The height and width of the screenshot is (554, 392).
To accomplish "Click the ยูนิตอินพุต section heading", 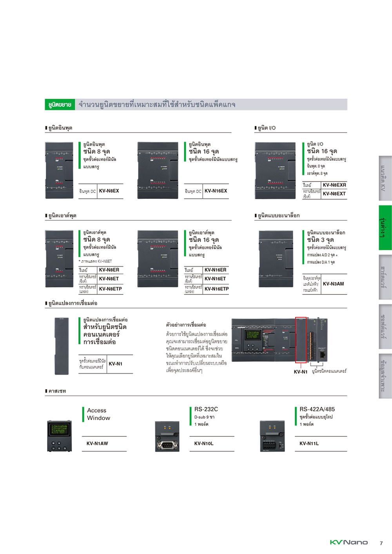I will [x=60, y=128].
